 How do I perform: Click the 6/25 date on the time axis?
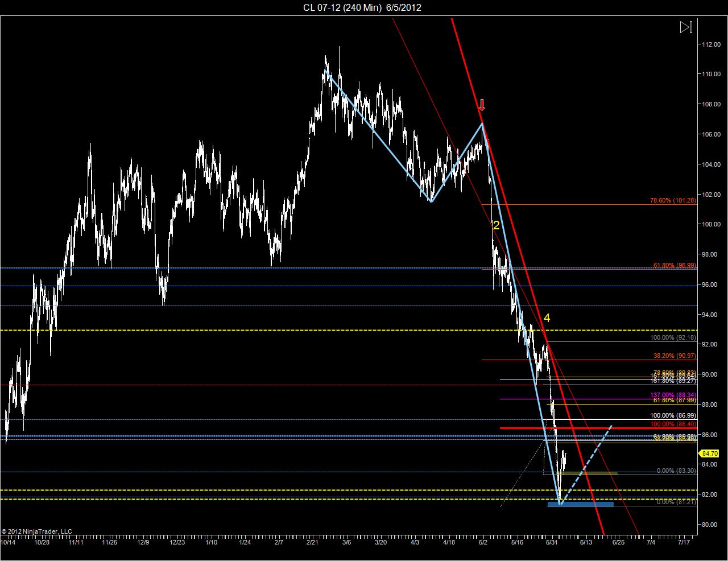pos(618,542)
